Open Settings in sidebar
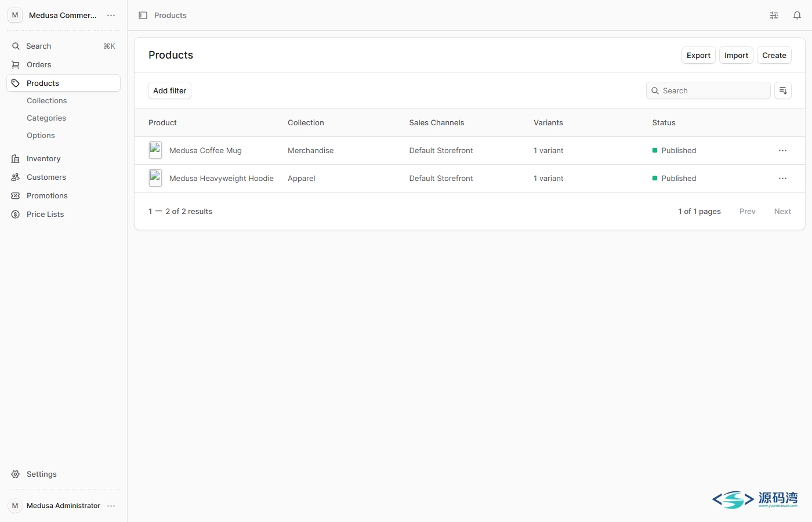The image size is (812, 522). [x=63, y=474]
